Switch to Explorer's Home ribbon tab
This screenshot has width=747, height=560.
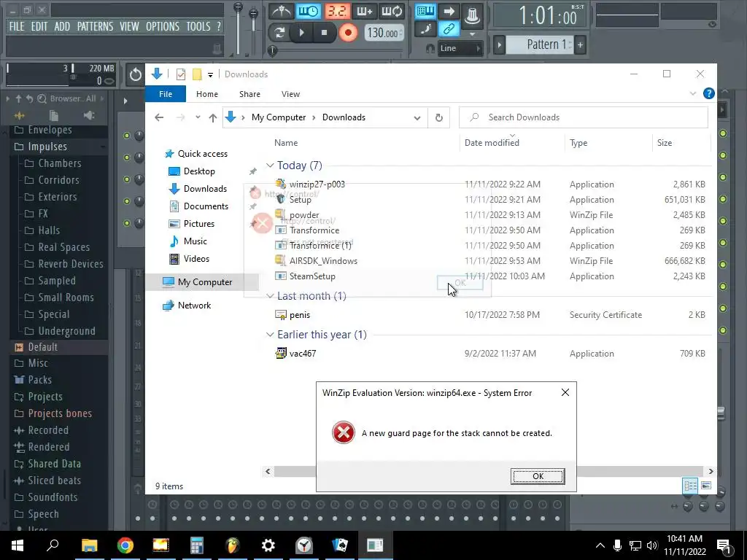(x=206, y=94)
